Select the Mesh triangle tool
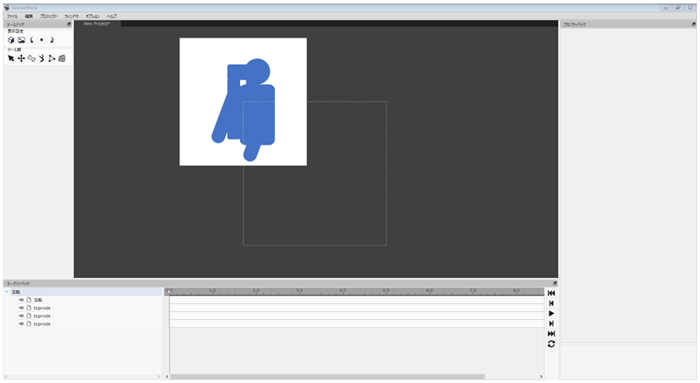Image resolution: width=700 pixels, height=383 pixels. (52, 58)
